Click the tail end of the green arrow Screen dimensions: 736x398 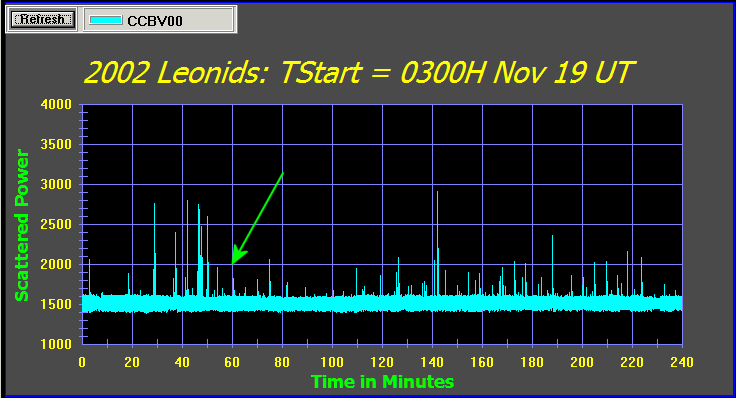coord(283,173)
